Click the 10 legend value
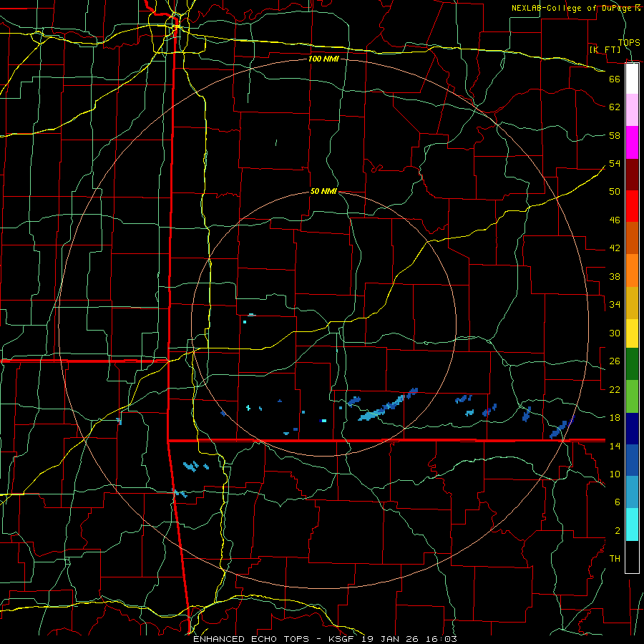Viewport: 644px width, 644px height. click(x=615, y=474)
